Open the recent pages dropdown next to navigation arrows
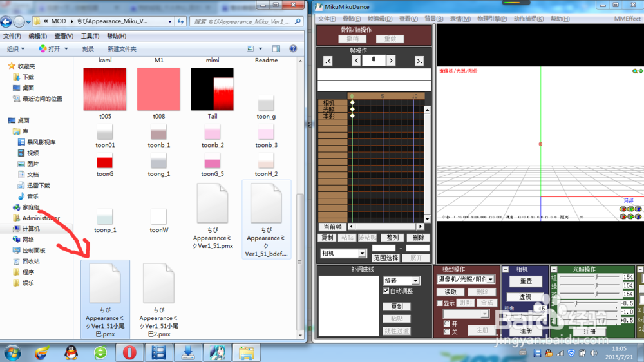 (28, 21)
